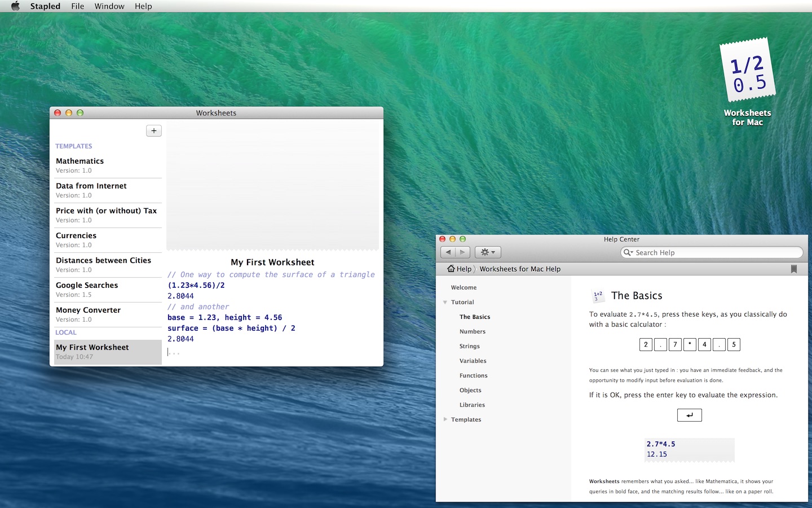Select the Google Searches template
Screen dimensions: 812x508
tap(108, 290)
